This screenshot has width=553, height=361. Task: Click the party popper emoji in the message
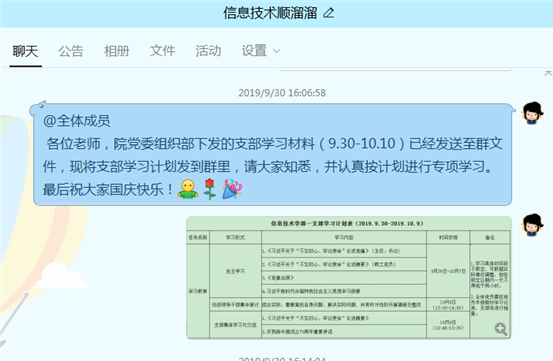coord(232,189)
